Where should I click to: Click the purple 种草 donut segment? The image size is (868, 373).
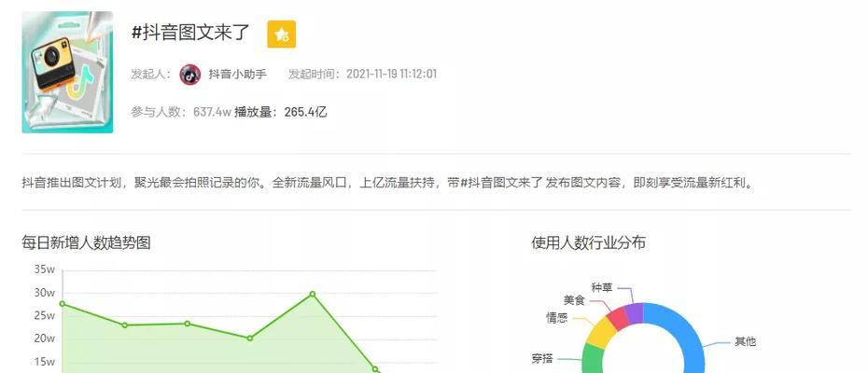635,313
